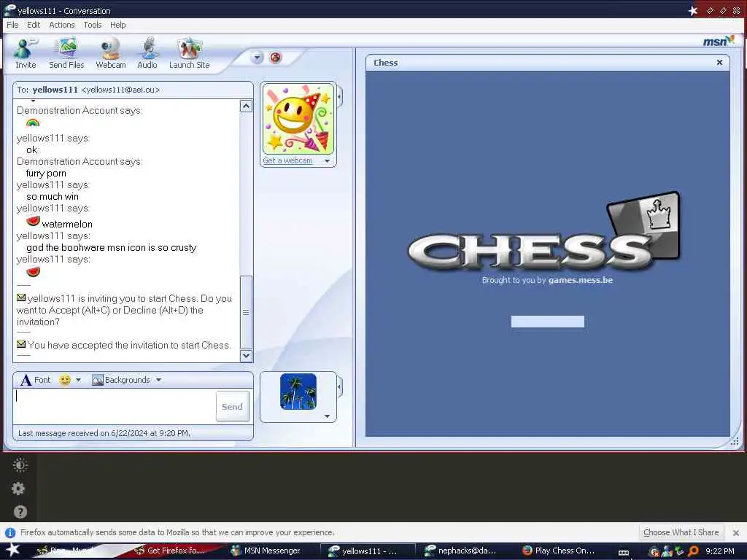
Task: Click the MSN logo in top corner
Action: pyautogui.click(x=719, y=41)
